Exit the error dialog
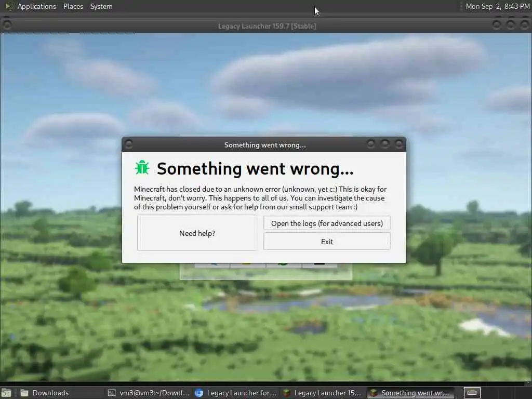The height and width of the screenshot is (399, 532). pyautogui.click(x=327, y=242)
